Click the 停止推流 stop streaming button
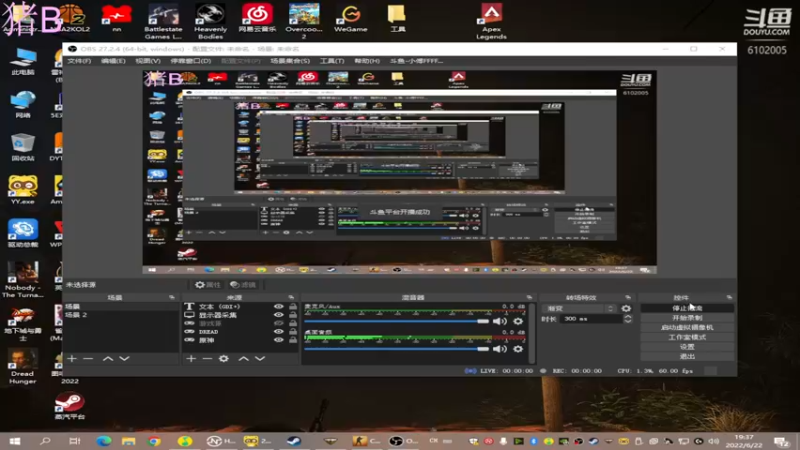This screenshot has height=450, width=800. 687,308
